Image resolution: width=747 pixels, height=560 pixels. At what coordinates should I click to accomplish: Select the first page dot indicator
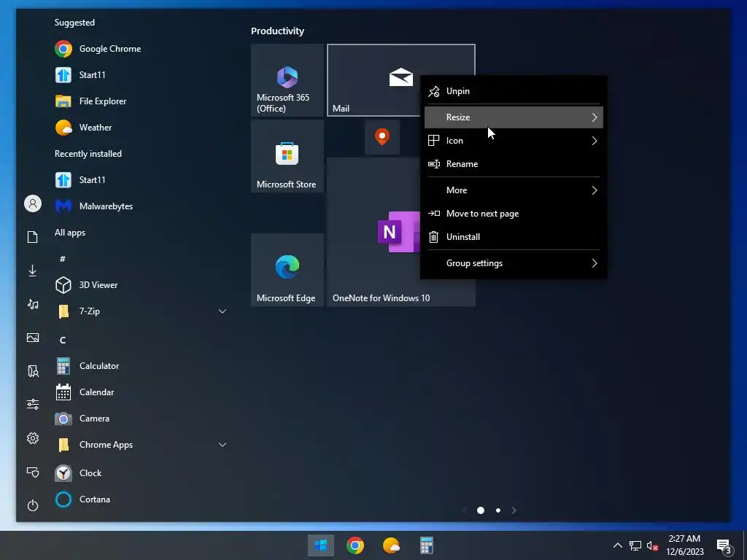481,510
